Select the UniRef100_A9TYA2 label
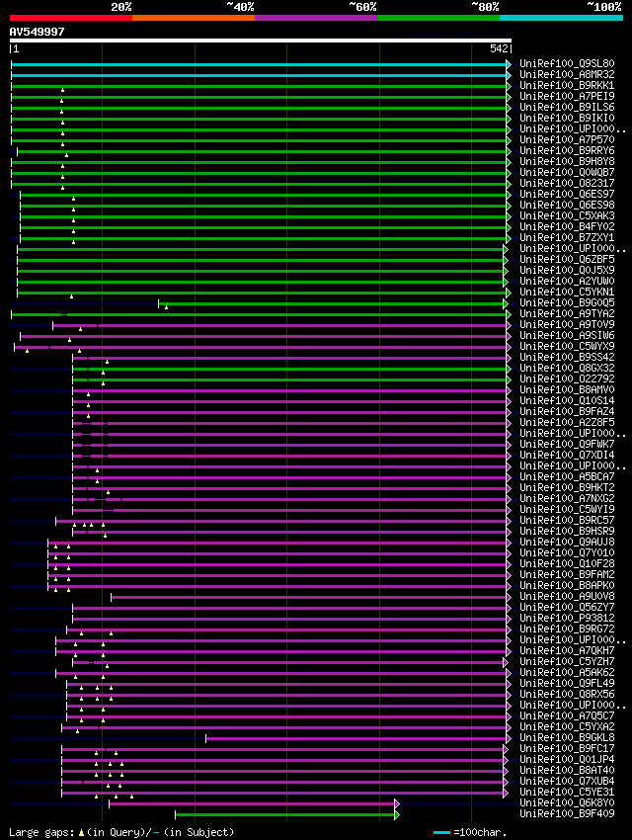This screenshot has width=632, height=840. [567, 314]
